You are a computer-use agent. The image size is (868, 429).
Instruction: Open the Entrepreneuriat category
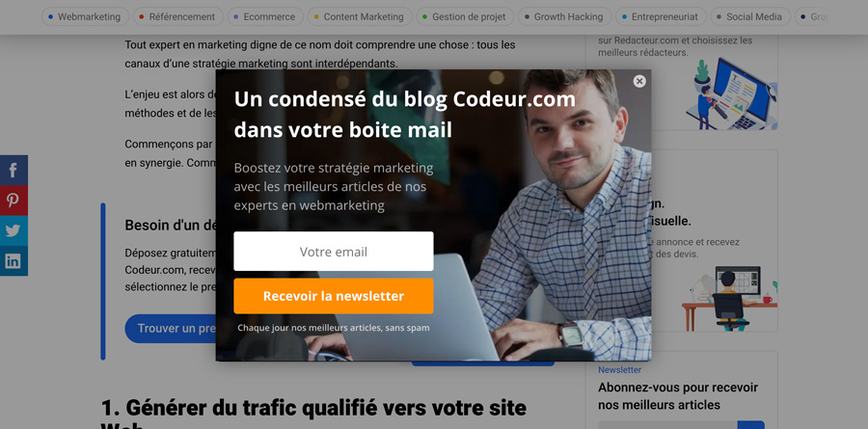[x=661, y=16]
